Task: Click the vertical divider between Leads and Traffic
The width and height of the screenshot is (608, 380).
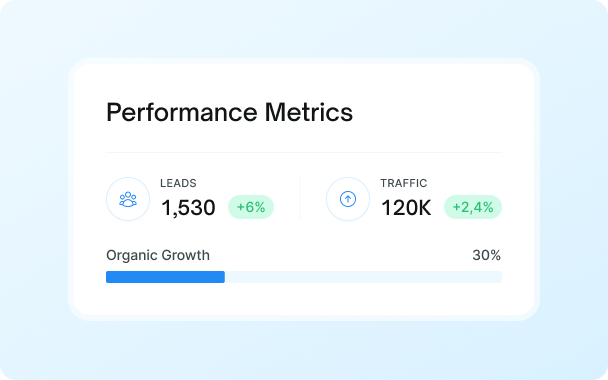Action: [x=300, y=199]
